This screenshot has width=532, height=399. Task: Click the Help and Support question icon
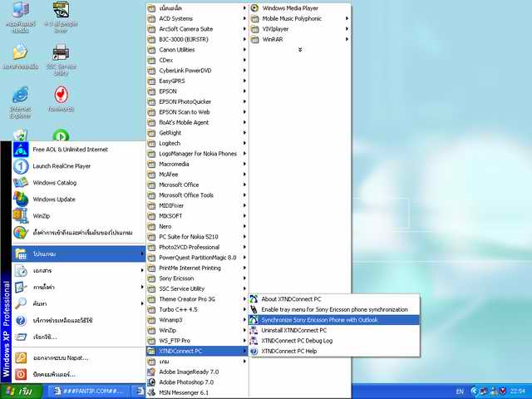tap(21, 320)
